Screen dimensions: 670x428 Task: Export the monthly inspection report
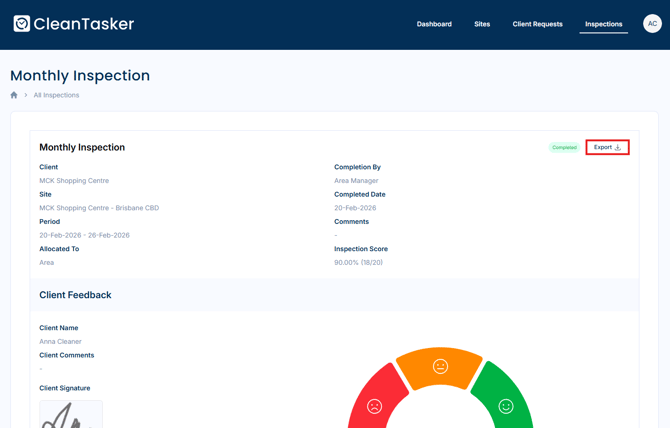tap(607, 147)
